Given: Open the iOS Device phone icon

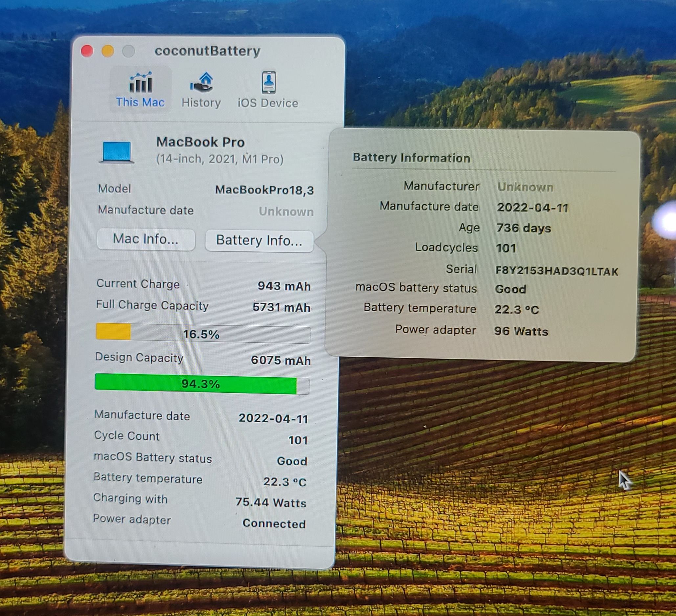Looking at the screenshot, I should point(269,82).
